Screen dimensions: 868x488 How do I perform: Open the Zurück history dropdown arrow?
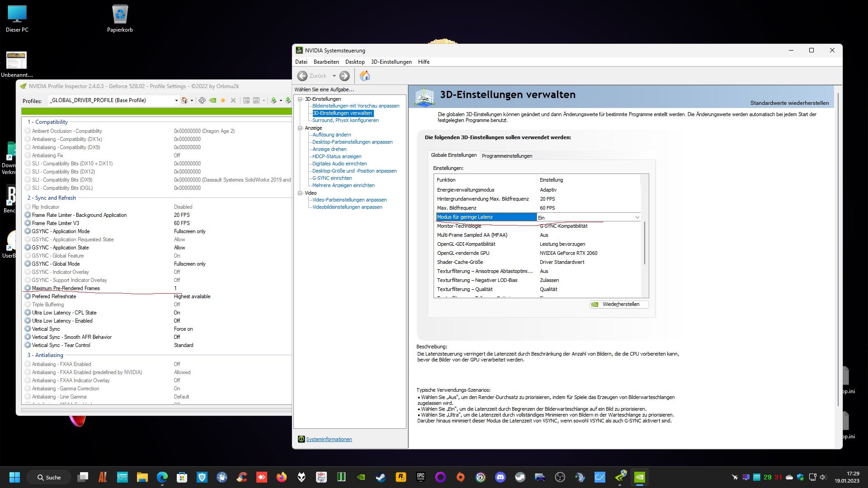tap(334, 76)
